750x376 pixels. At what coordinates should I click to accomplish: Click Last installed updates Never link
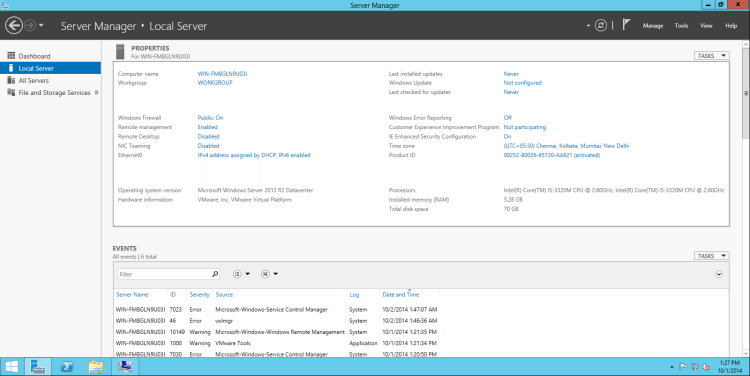click(x=511, y=74)
